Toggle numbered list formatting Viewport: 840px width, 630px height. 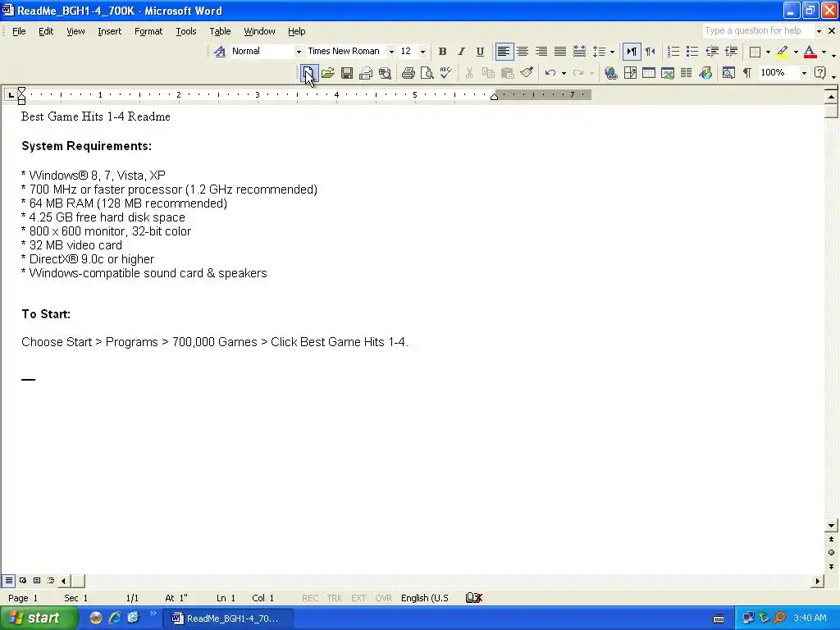(673, 52)
